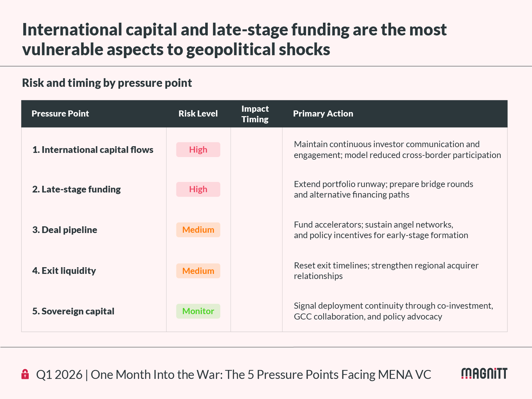Image resolution: width=532 pixels, height=399 pixels.
Task: Click the Sovereign capital row label
Action: point(73,311)
